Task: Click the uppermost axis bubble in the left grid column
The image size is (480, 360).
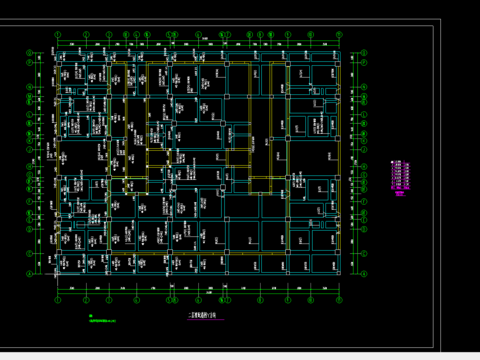Action: (x=29, y=53)
